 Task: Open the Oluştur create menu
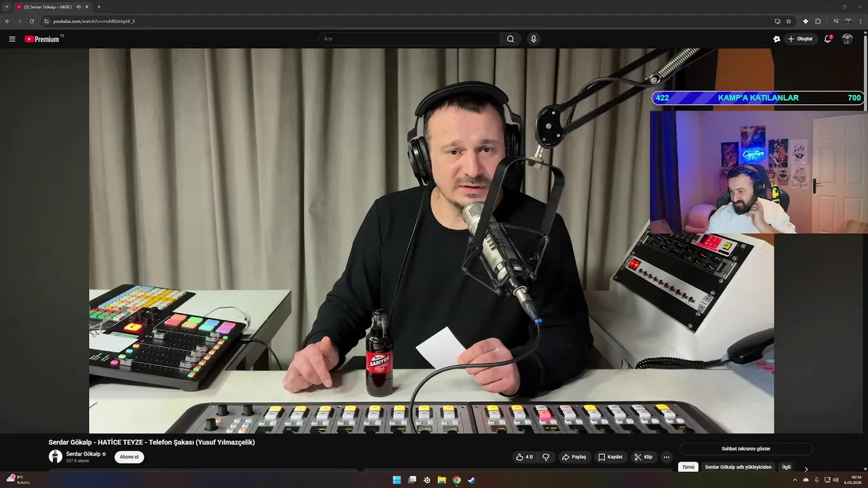coord(800,39)
